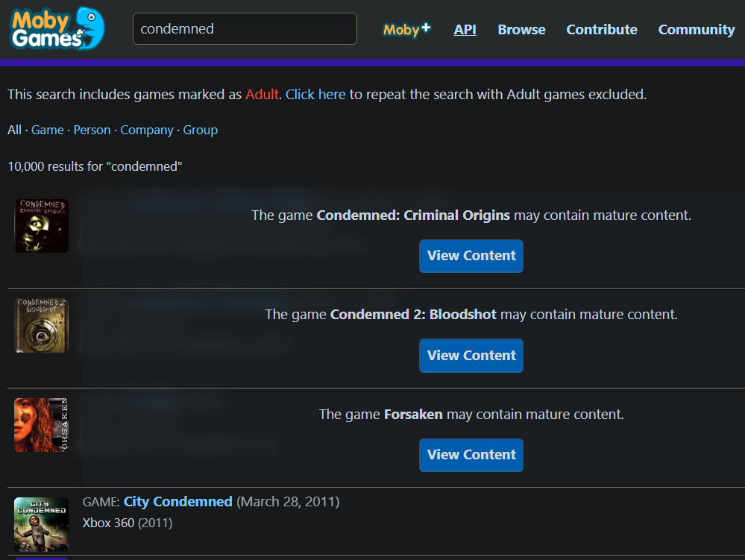Image resolution: width=745 pixels, height=560 pixels.
Task: Open the API menu link
Action: tap(465, 29)
